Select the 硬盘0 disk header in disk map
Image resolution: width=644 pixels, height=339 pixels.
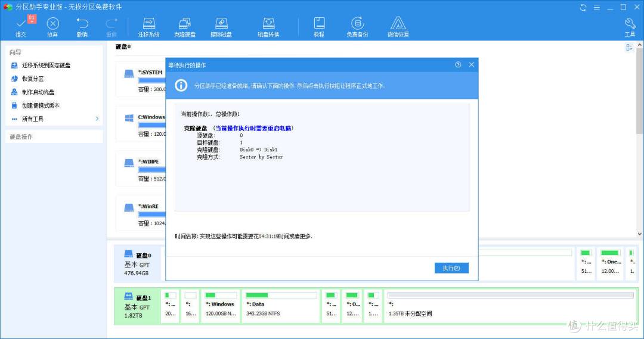[138, 263]
